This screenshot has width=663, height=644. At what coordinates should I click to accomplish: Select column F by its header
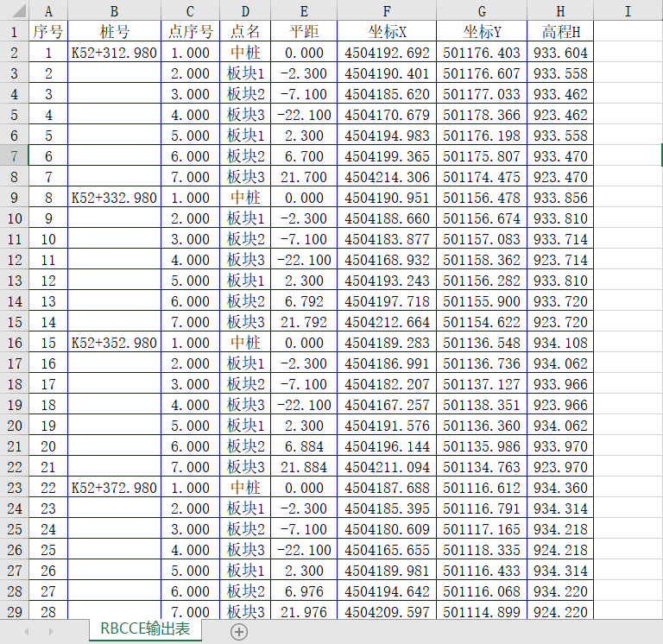pyautogui.click(x=386, y=11)
